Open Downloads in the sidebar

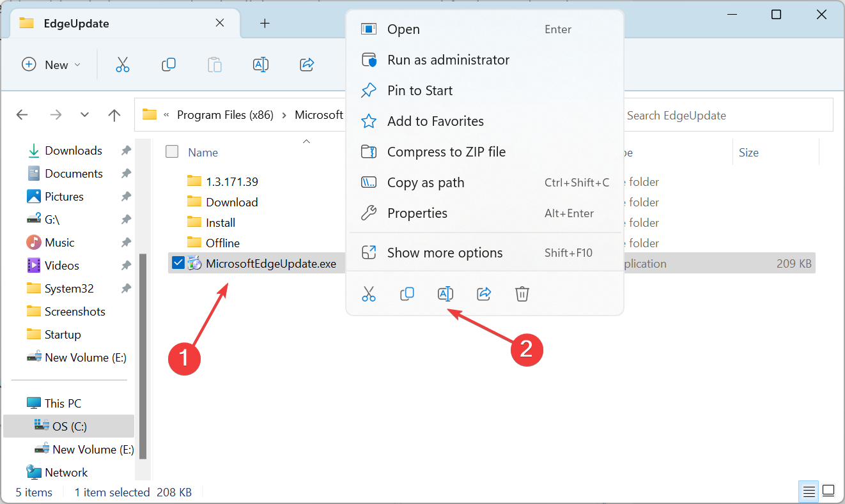[x=73, y=151]
